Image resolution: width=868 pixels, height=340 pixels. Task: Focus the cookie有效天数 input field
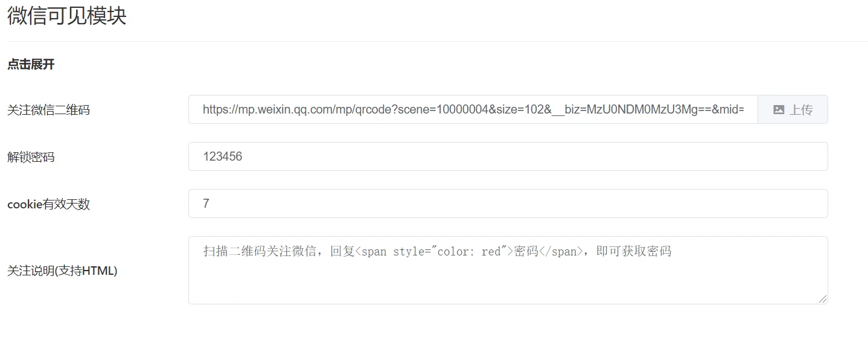click(508, 204)
